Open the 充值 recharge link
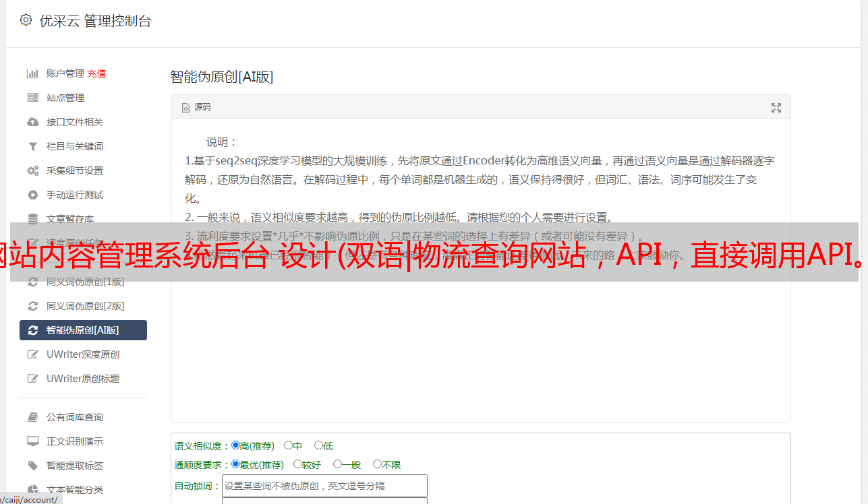 point(96,73)
